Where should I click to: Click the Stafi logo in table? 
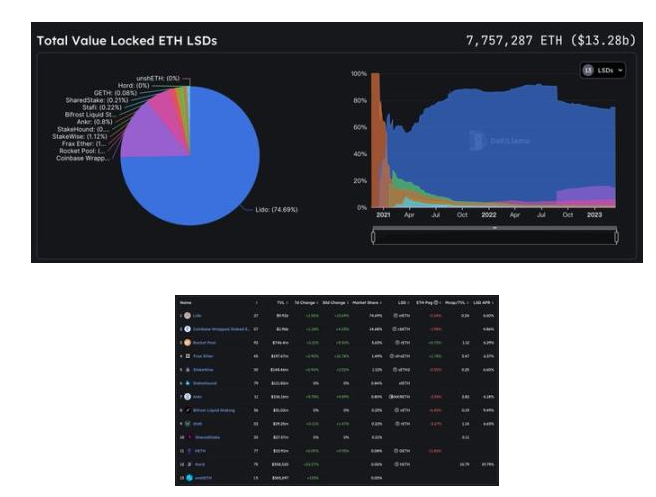click(x=187, y=424)
